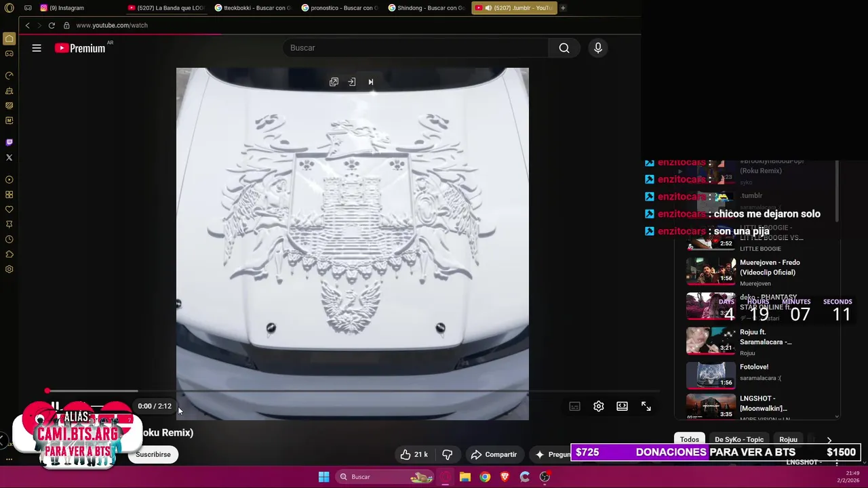Open OBS Studio from the taskbar
Image resolution: width=868 pixels, height=488 pixels.
click(x=545, y=477)
